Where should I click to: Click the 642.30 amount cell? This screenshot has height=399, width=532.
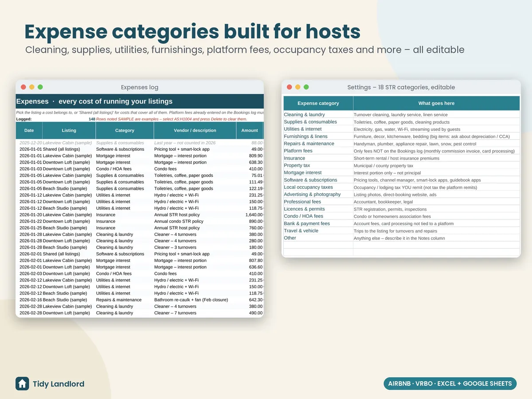[250, 300]
